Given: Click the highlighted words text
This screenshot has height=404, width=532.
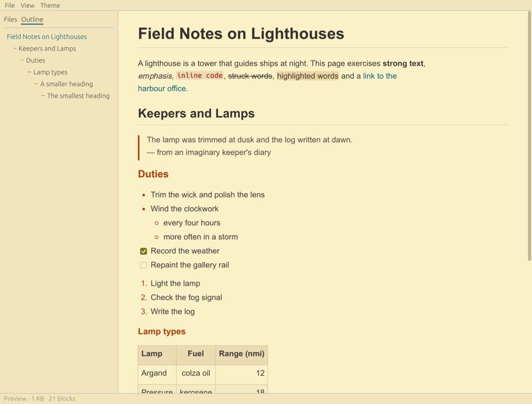Looking at the screenshot, I should (308, 76).
